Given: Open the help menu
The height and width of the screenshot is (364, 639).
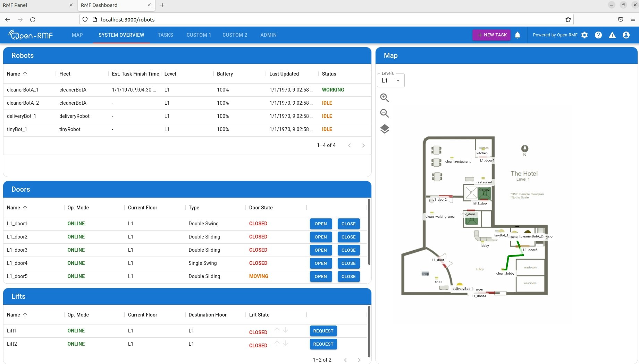Looking at the screenshot, I should 598,35.
